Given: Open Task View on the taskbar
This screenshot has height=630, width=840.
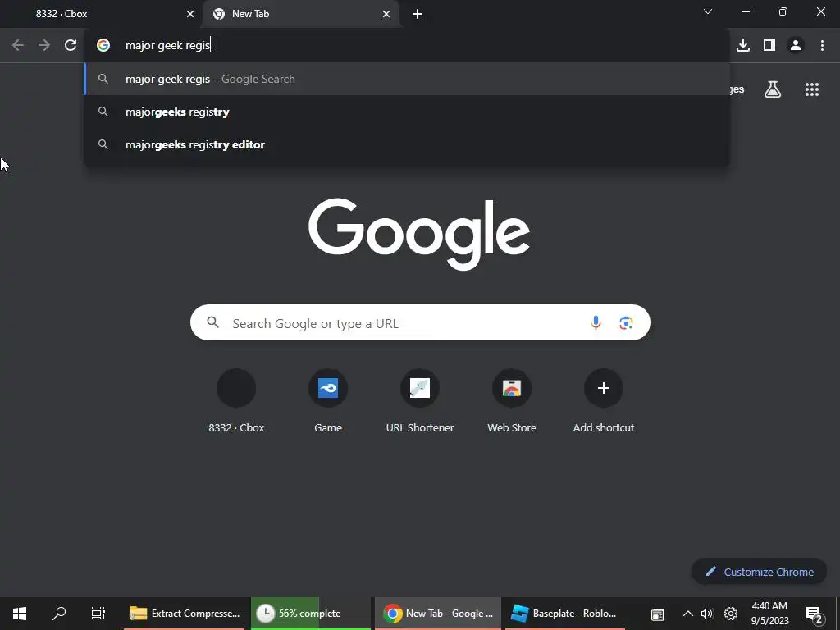Looking at the screenshot, I should (98, 614).
